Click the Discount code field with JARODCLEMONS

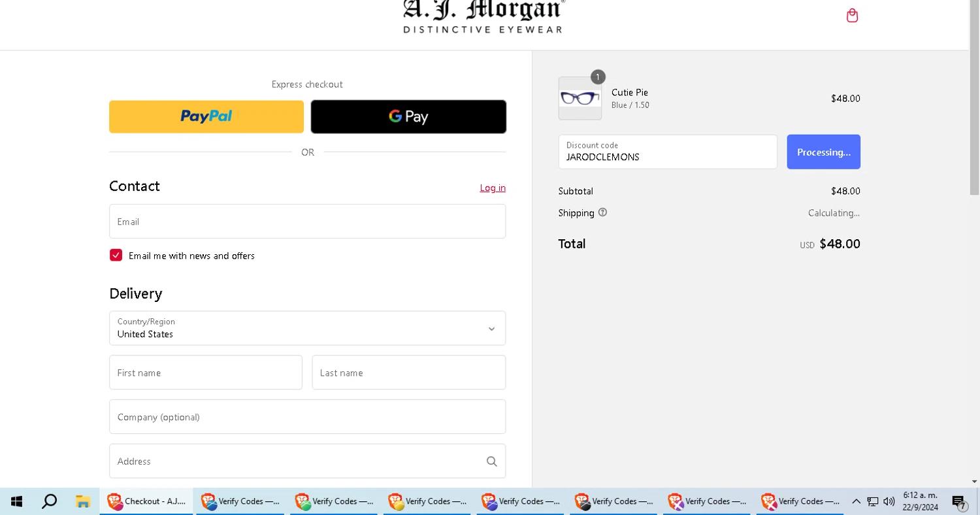pyautogui.click(x=668, y=152)
